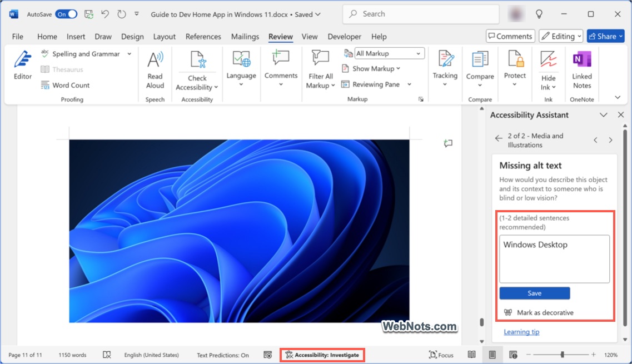Screen dimensions: 632x364
Task: Click Accessibility: Investigate in status bar
Action: pyautogui.click(x=322, y=355)
